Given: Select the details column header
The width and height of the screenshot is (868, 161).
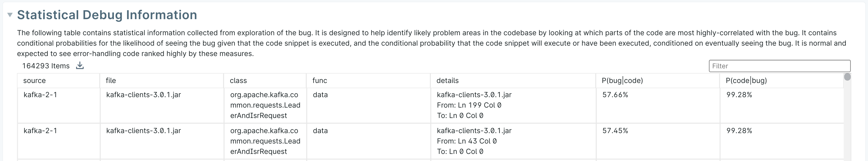Looking at the screenshot, I should [448, 80].
